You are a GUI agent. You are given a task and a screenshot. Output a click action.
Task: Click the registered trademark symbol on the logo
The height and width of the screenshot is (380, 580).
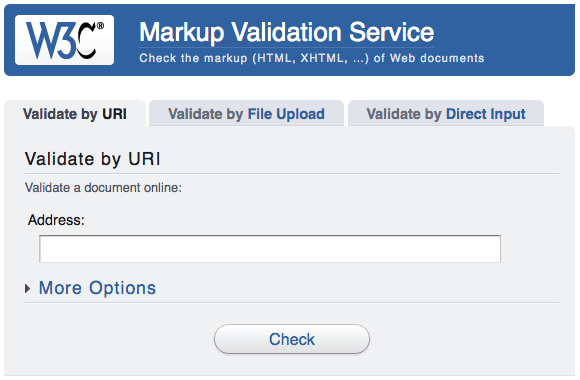[100, 26]
